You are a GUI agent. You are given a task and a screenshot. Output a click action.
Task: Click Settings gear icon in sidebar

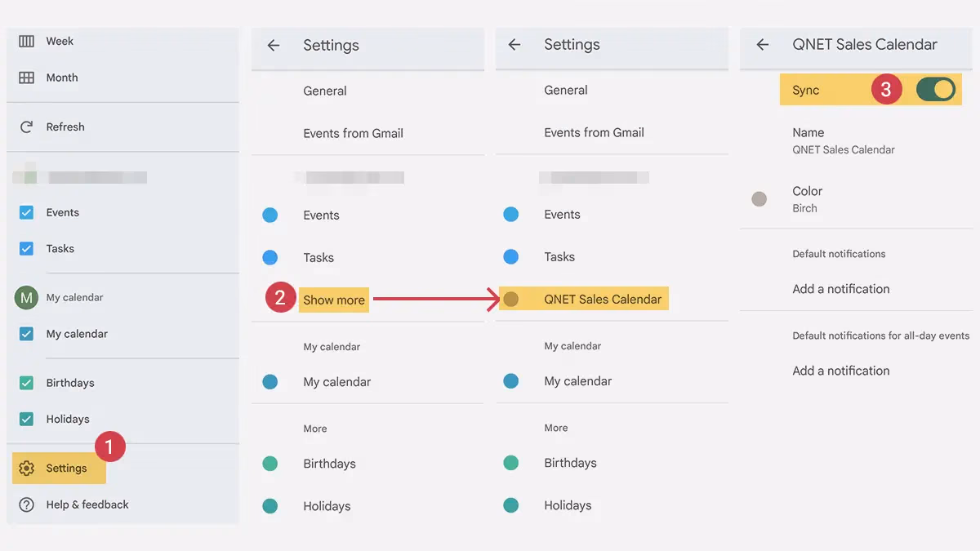pyautogui.click(x=27, y=469)
